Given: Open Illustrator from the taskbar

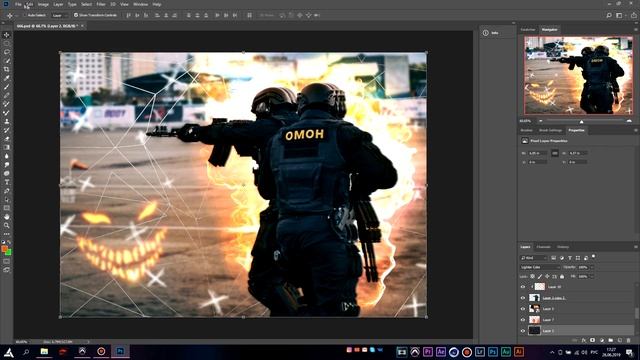Looking at the screenshot, I should pyautogui.click(x=519, y=352).
